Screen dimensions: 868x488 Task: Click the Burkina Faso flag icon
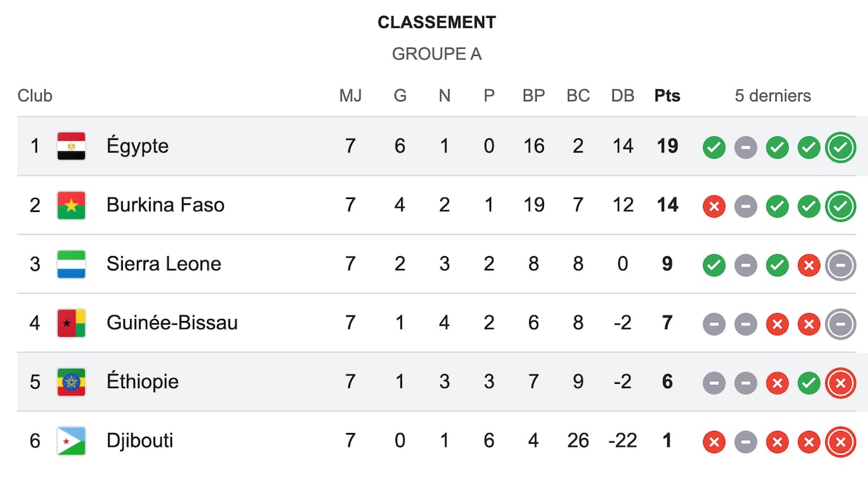point(71,205)
